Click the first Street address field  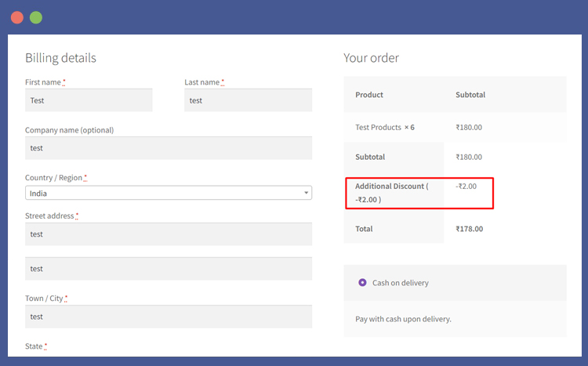click(169, 234)
